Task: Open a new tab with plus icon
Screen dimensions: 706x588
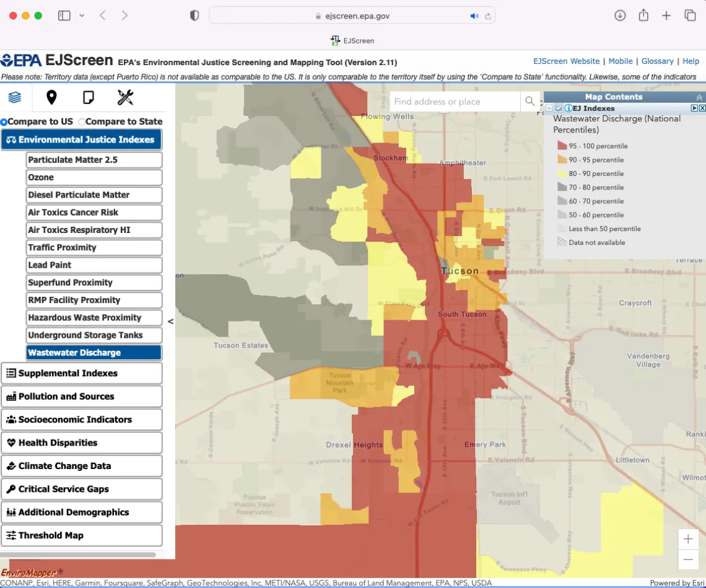Action: coord(666,15)
